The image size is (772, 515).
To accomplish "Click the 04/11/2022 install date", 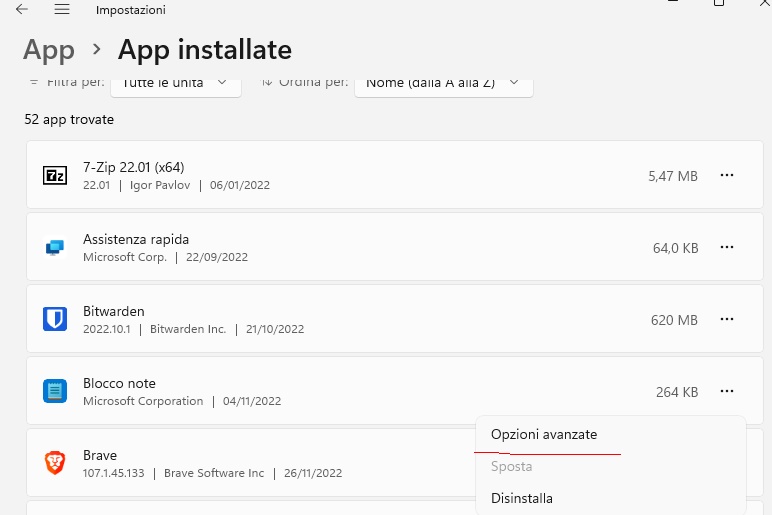I will [252, 401].
